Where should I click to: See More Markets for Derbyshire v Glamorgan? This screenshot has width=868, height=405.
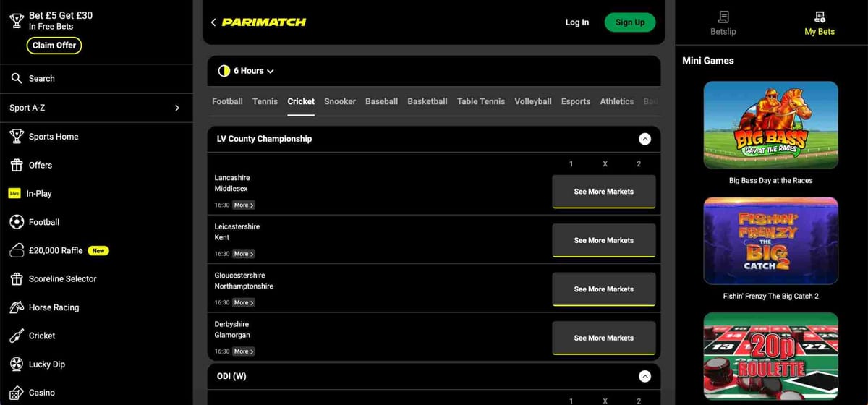[604, 338]
